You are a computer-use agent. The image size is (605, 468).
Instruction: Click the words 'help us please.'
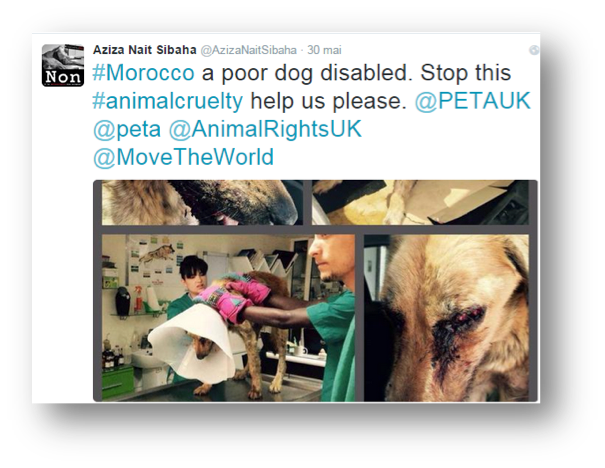[x=329, y=101]
